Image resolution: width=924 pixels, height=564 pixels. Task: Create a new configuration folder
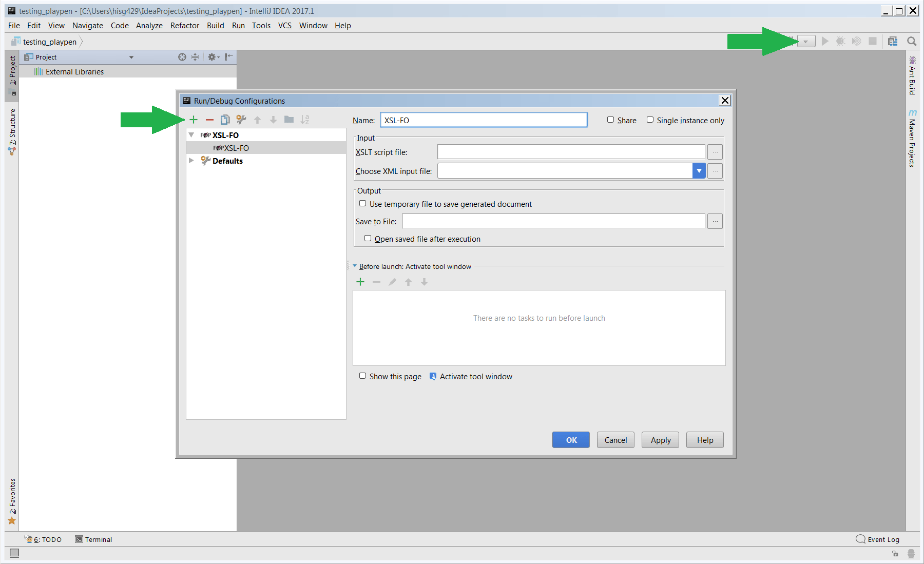[289, 120]
